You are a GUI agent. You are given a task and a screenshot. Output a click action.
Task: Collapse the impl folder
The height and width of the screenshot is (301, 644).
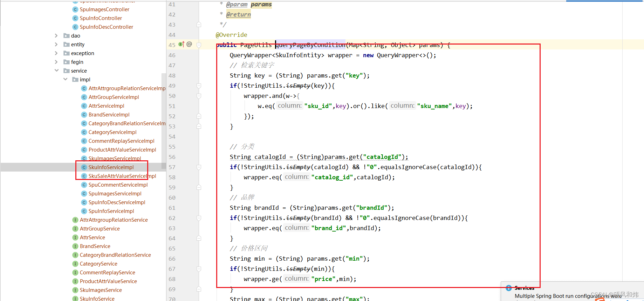(65, 80)
